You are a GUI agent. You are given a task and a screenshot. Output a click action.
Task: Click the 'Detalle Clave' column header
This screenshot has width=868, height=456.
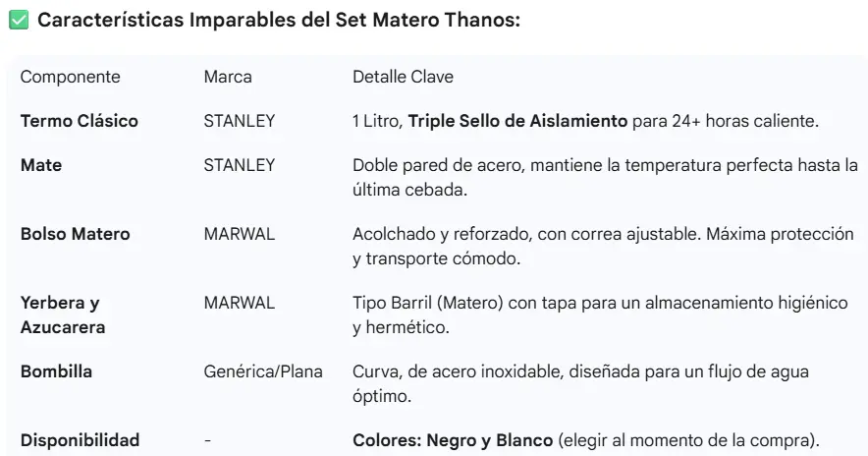pos(403,77)
